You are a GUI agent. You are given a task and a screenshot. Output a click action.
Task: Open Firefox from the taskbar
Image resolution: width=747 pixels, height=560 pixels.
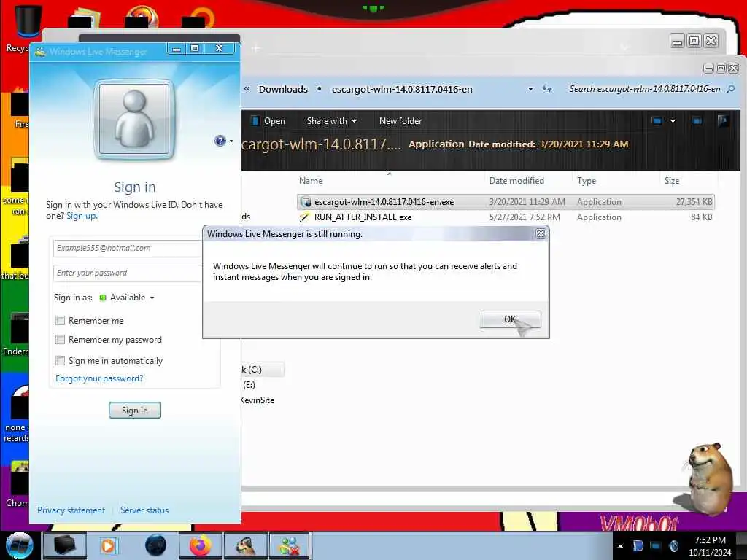pyautogui.click(x=201, y=545)
